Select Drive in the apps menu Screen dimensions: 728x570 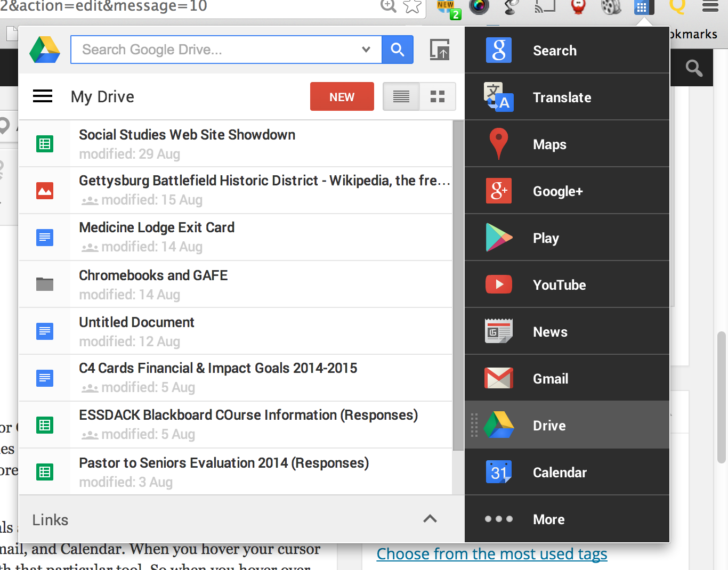coord(567,425)
